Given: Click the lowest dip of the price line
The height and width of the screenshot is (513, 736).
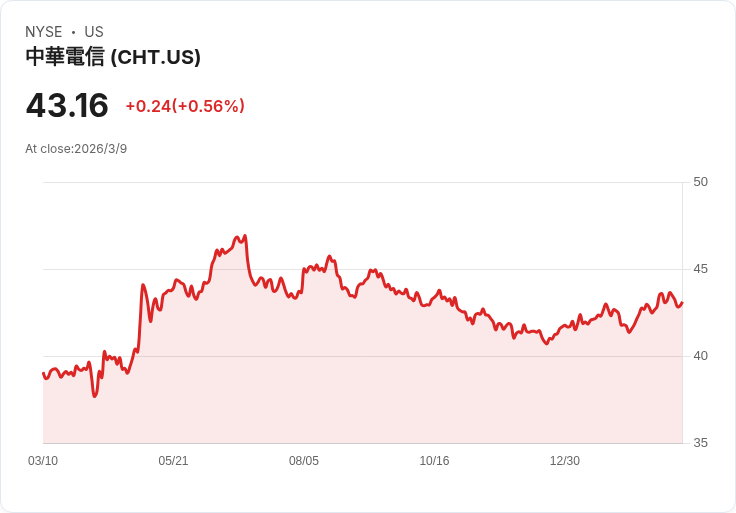Looking at the screenshot, I should pyautogui.click(x=95, y=396).
